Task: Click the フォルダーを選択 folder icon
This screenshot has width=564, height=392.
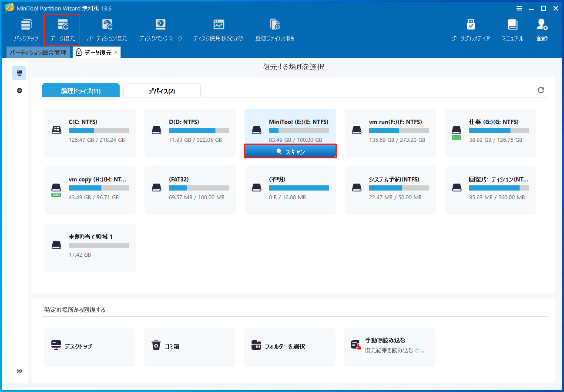Action: click(x=256, y=345)
